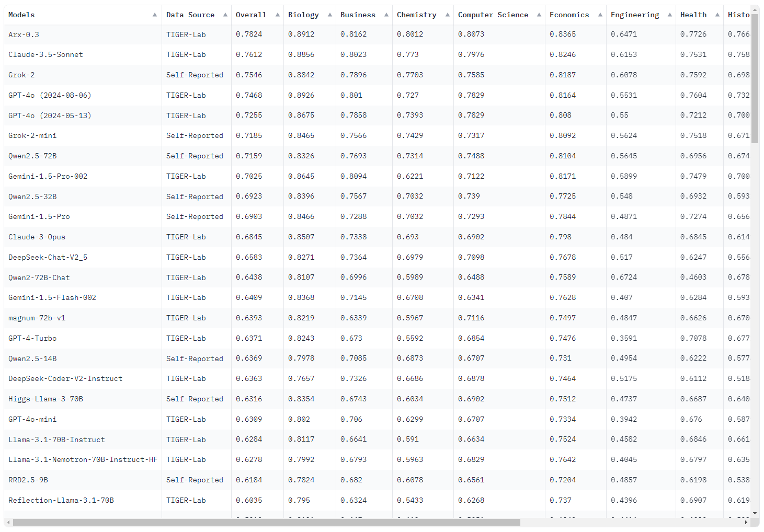Click Overall score 0.7824 for Arx-0.3

[249, 34]
